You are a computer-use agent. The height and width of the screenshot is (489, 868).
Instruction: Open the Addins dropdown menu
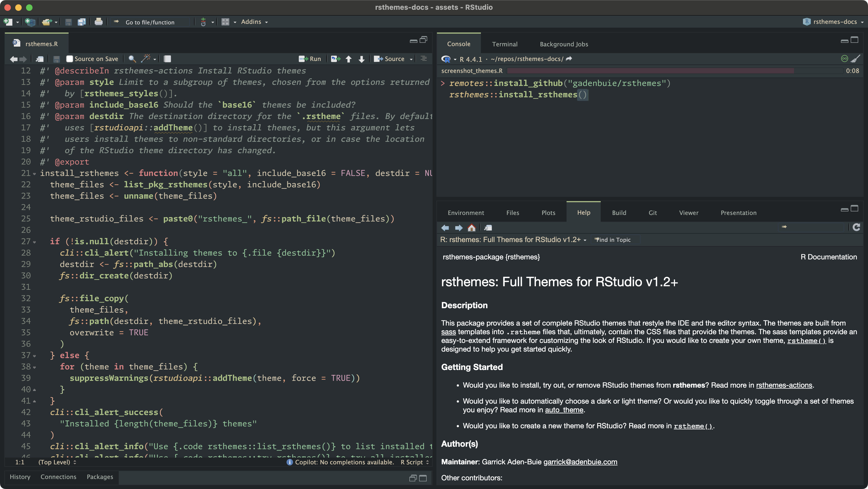254,22
